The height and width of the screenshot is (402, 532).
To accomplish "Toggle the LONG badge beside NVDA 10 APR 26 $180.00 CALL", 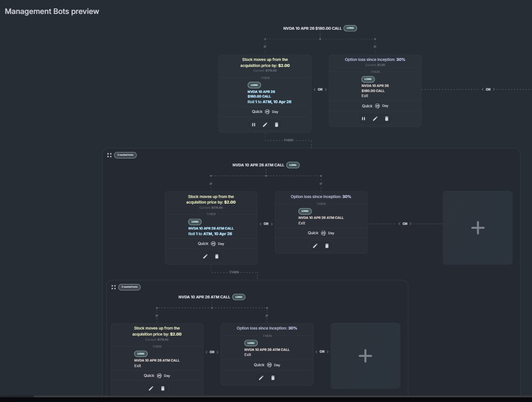I will point(350,28).
